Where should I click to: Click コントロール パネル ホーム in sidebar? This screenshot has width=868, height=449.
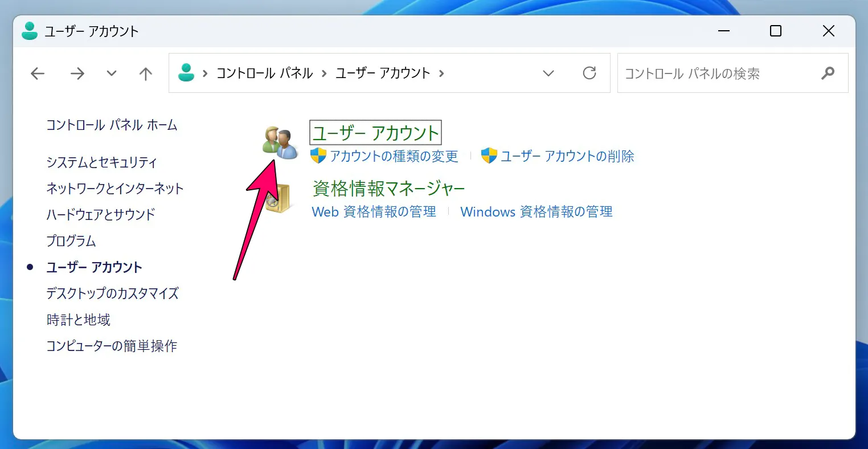click(x=112, y=125)
